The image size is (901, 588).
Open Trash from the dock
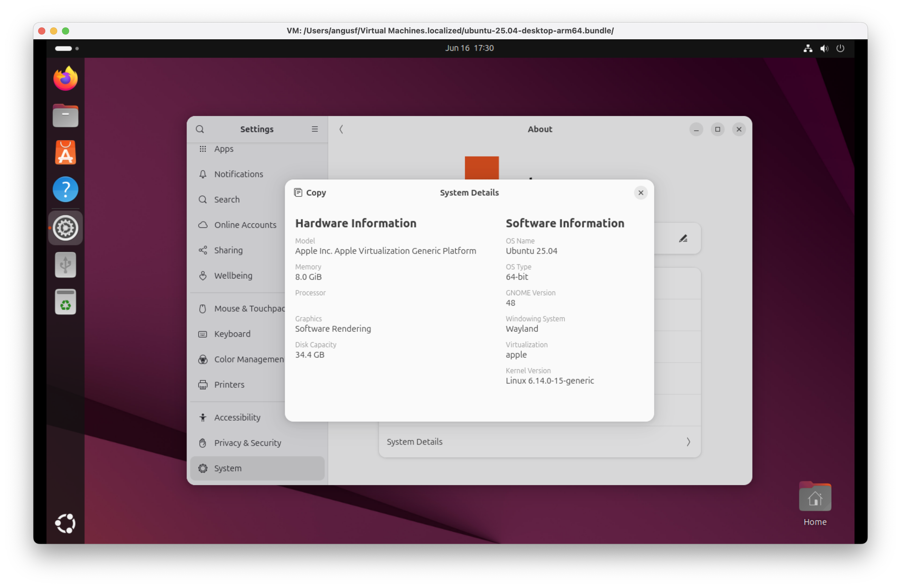tap(65, 301)
